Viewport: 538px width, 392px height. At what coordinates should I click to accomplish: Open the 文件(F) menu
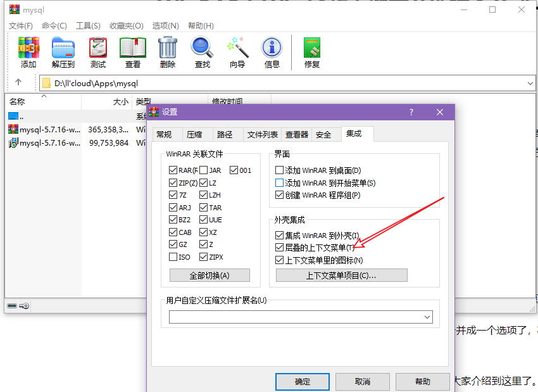point(21,26)
